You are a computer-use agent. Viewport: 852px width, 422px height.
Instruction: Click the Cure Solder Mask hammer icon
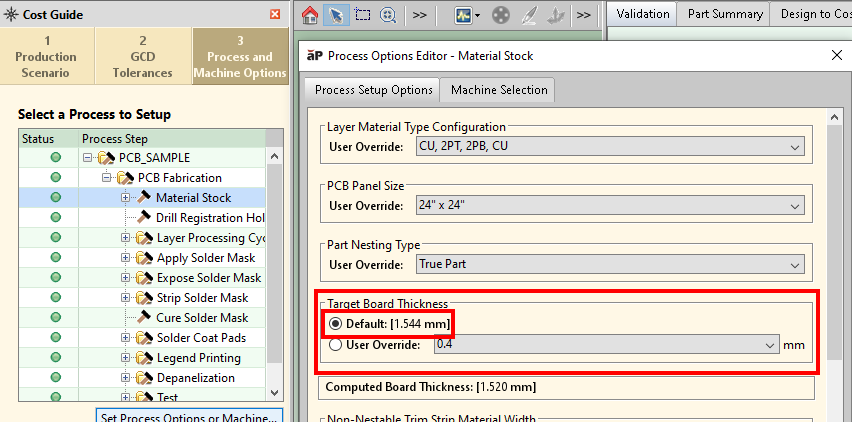144,317
